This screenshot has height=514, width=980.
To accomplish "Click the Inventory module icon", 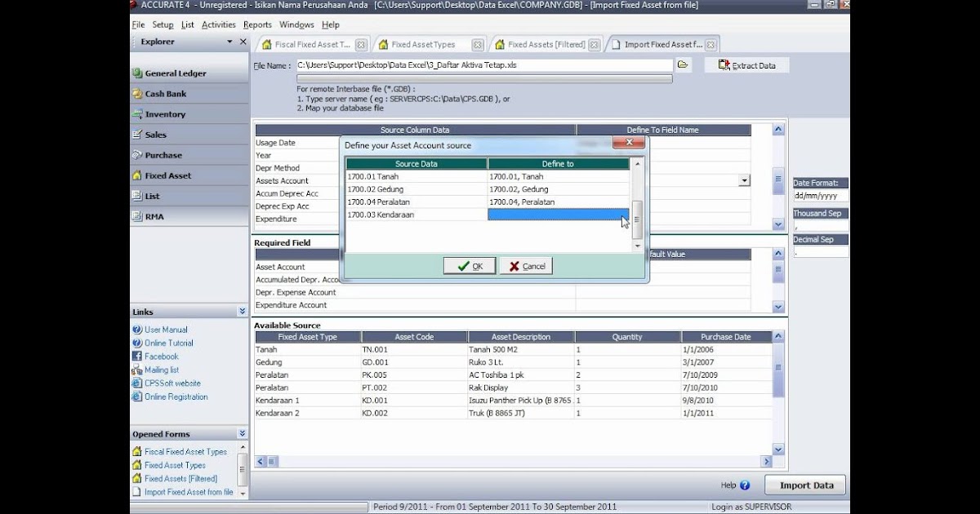I will point(138,114).
